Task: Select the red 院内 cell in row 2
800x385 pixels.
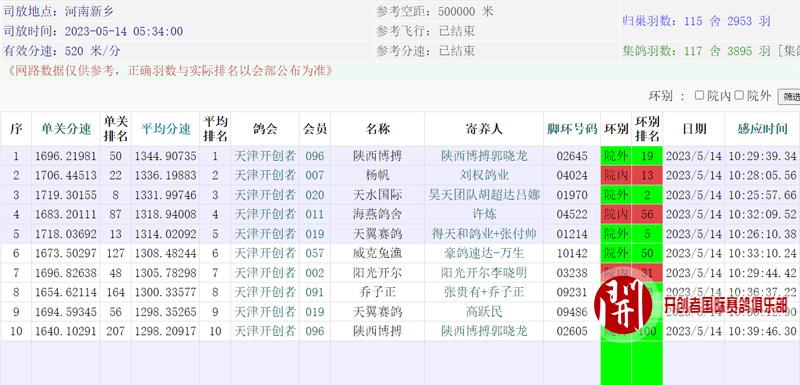Action: tap(616, 175)
